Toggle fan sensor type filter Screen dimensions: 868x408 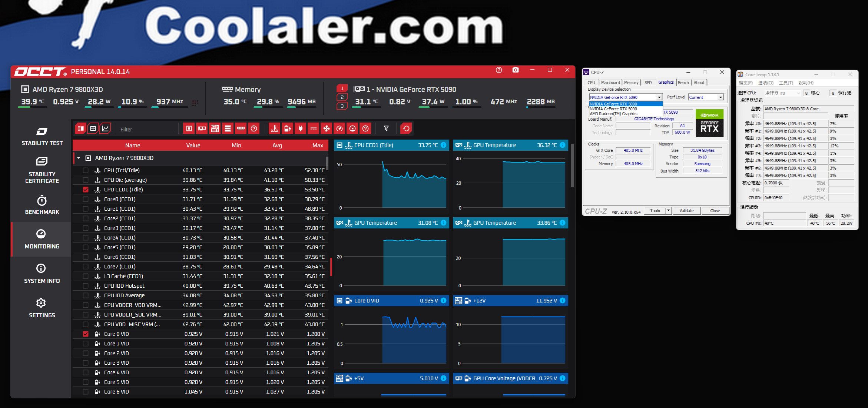327,128
